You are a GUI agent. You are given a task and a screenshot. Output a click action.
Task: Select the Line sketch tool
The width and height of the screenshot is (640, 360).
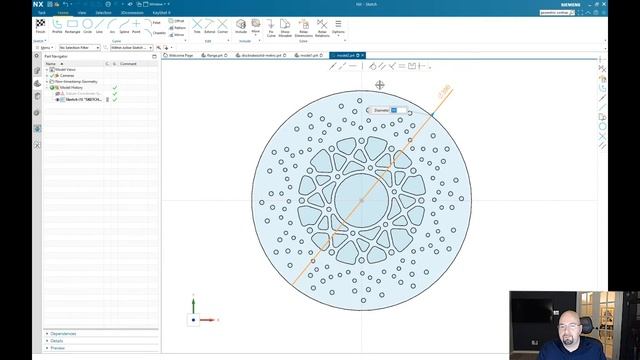[x=99, y=26]
